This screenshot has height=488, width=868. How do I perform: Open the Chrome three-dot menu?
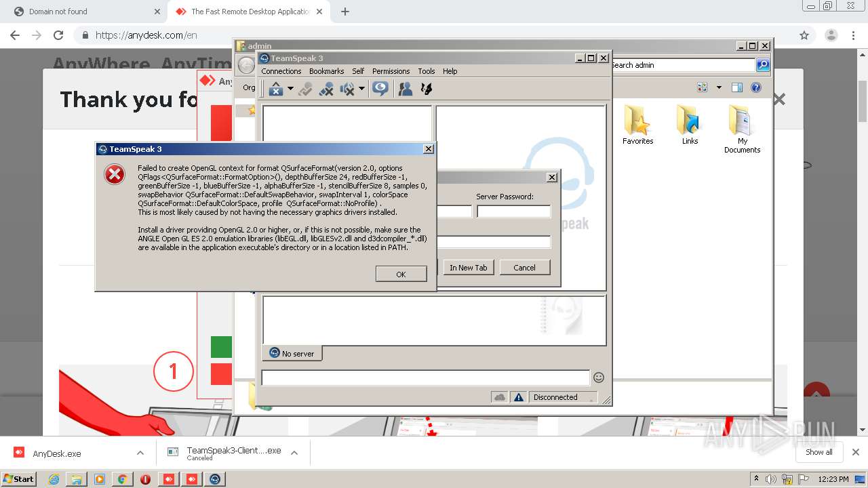pos(853,35)
